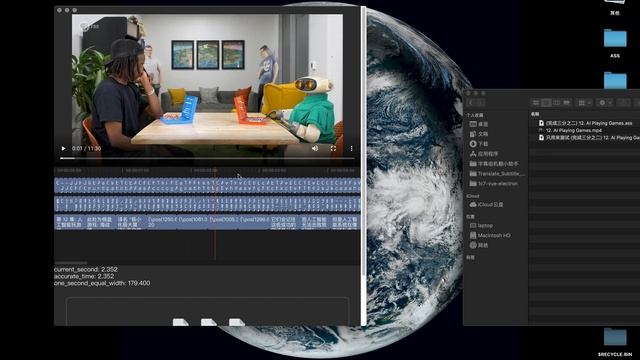The height and width of the screenshot is (360, 640).
Task: Open the video in fullscreen mode
Action: [x=333, y=149]
